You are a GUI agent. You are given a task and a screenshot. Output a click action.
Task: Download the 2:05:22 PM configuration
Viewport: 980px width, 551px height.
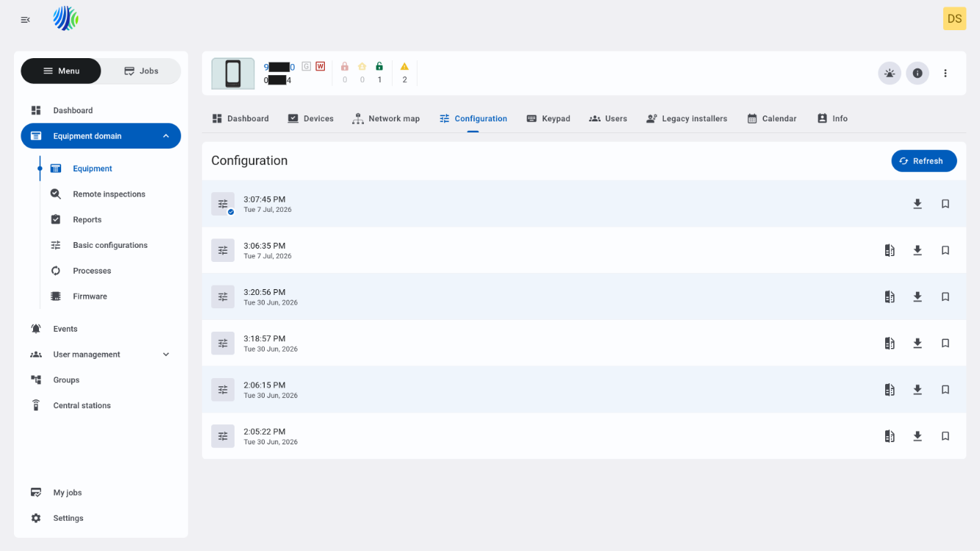pos(918,436)
